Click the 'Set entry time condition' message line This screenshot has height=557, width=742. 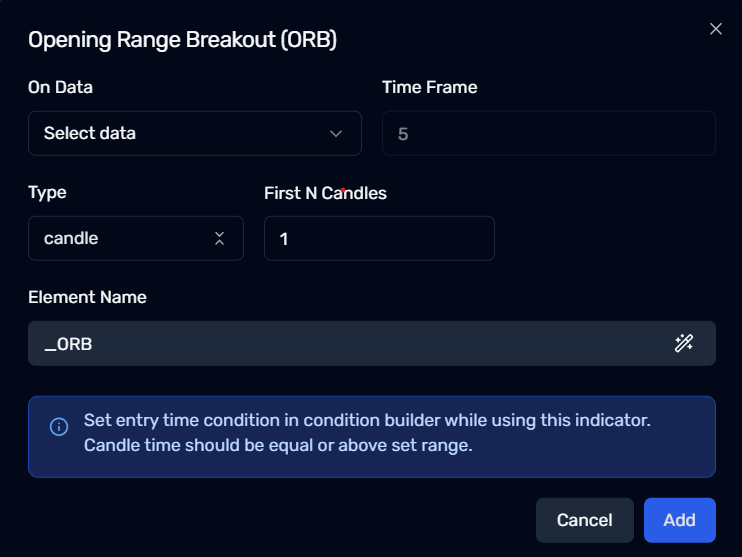tap(367, 420)
